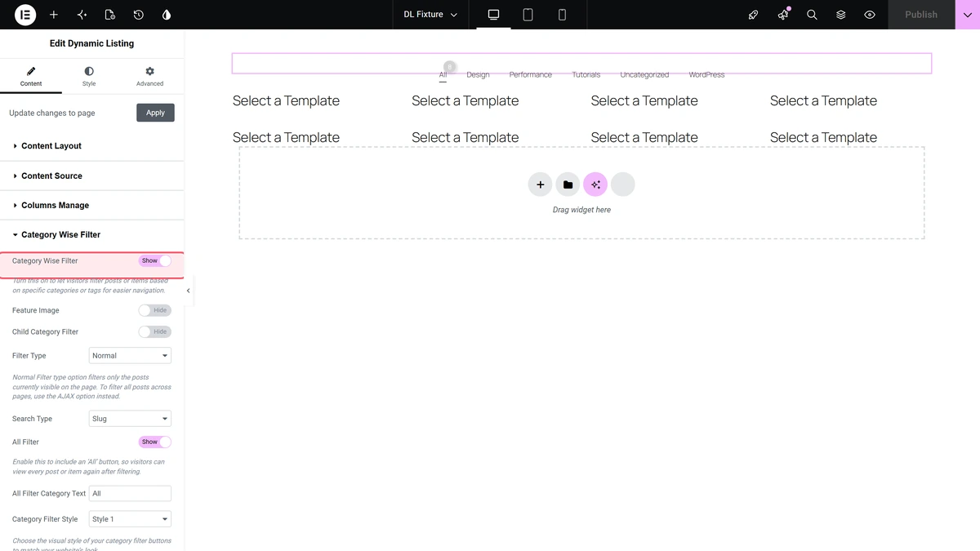Click the grey circle button in drop area
The image size is (980, 551).
pos(623,184)
